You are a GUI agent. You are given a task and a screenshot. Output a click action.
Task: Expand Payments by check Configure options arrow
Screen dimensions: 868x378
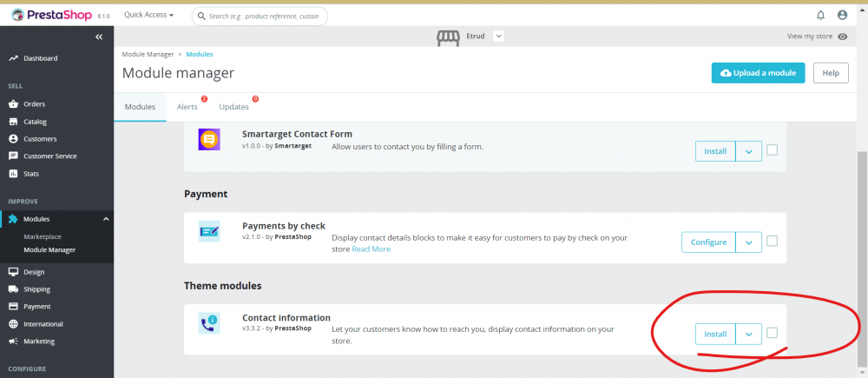(749, 242)
